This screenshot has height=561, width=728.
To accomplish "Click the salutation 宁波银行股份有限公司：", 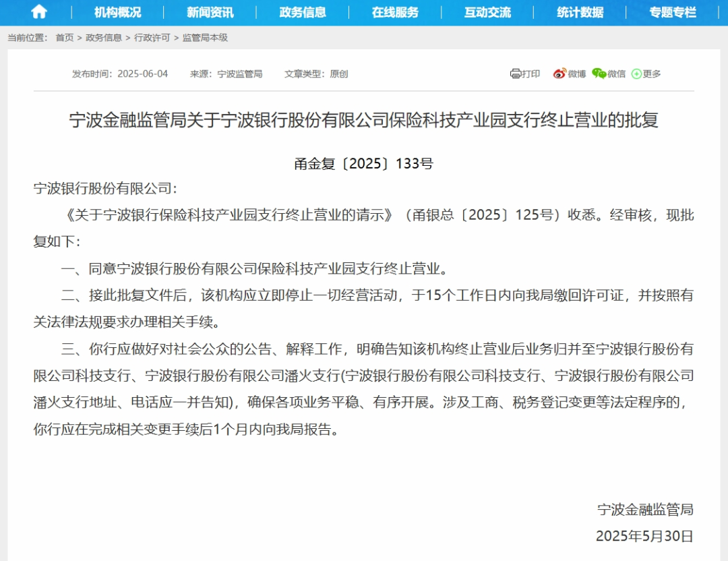I will click(105, 189).
